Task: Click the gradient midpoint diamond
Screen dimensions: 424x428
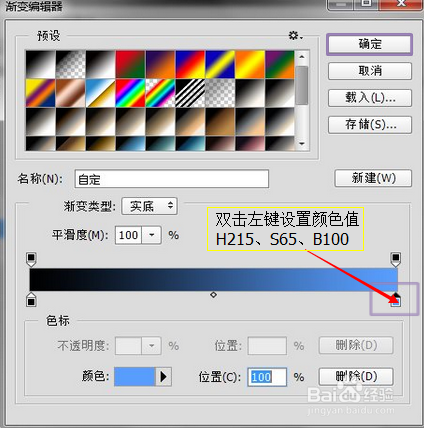Action: pos(213,295)
